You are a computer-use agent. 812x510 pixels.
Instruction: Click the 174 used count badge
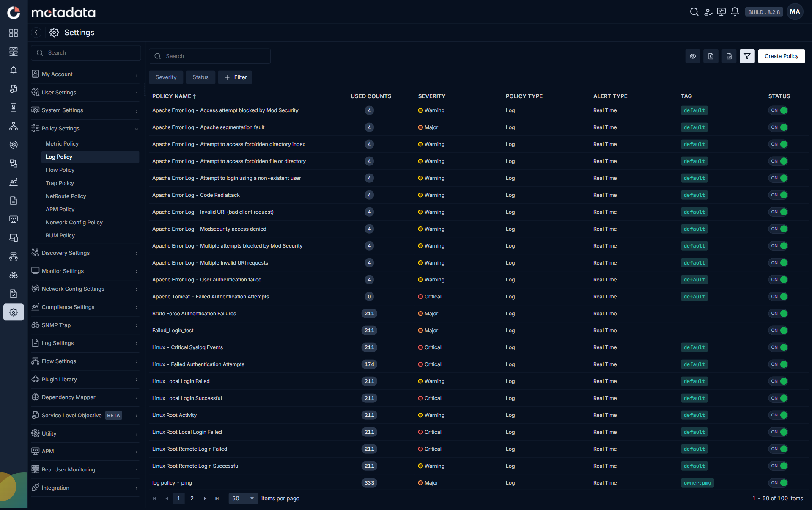(369, 364)
